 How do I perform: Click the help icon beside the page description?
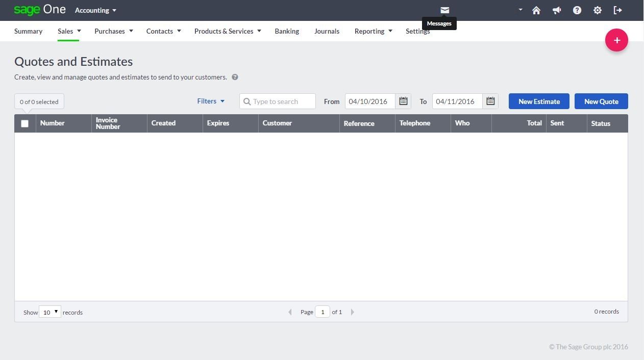coord(235,78)
